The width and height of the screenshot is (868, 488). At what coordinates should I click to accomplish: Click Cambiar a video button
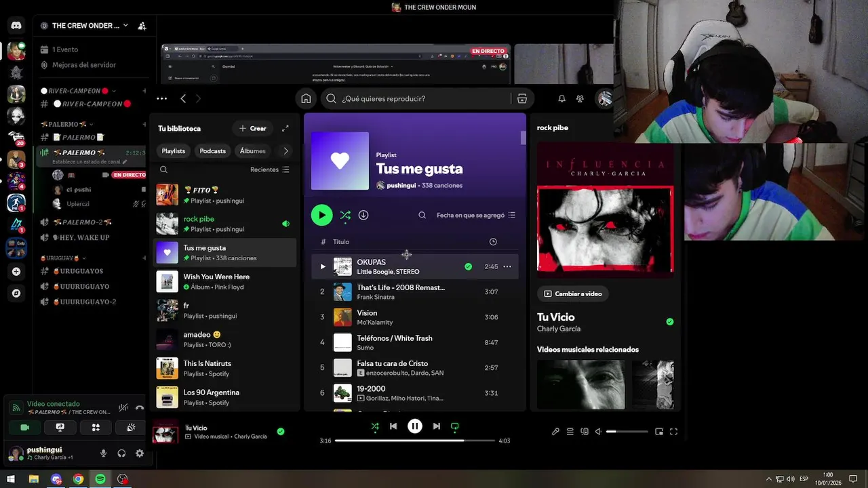point(572,293)
